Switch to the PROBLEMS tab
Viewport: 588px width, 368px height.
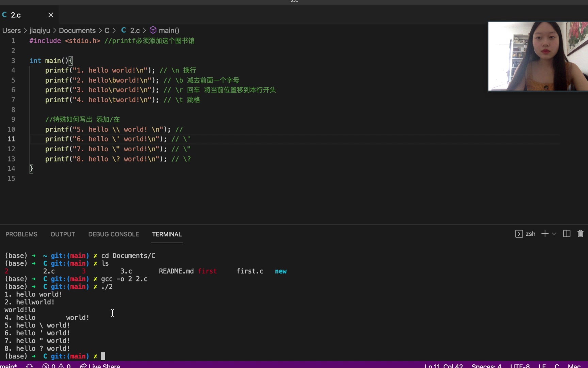coord(21,234)
